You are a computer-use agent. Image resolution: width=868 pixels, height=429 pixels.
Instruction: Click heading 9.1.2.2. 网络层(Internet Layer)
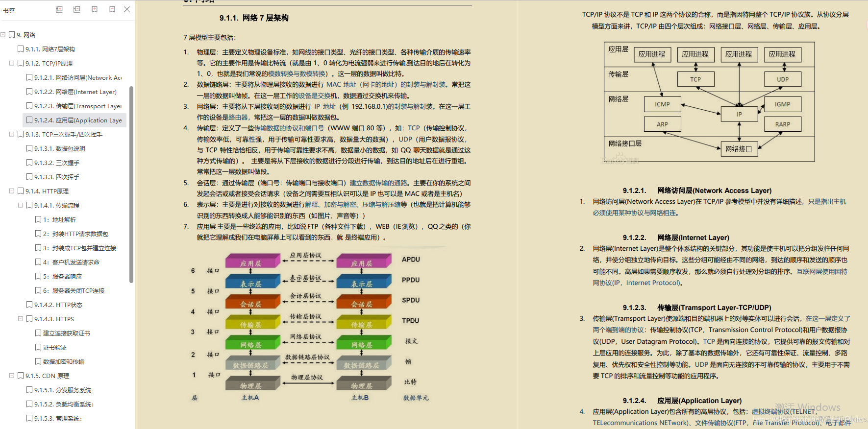[x=676, y=238]
